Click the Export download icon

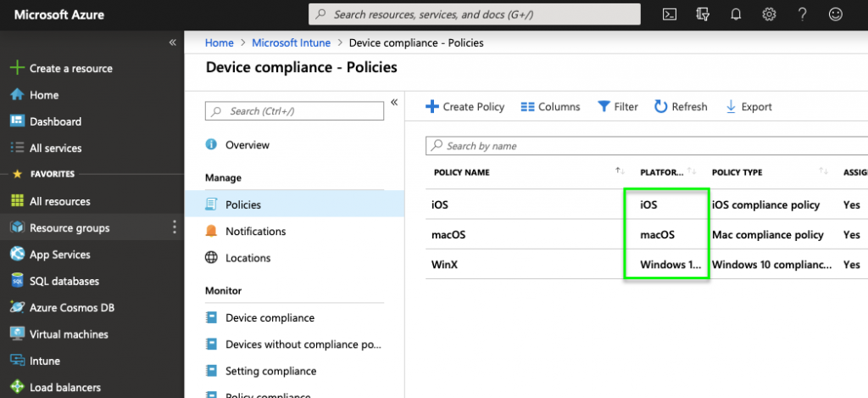tap(731, 107)
